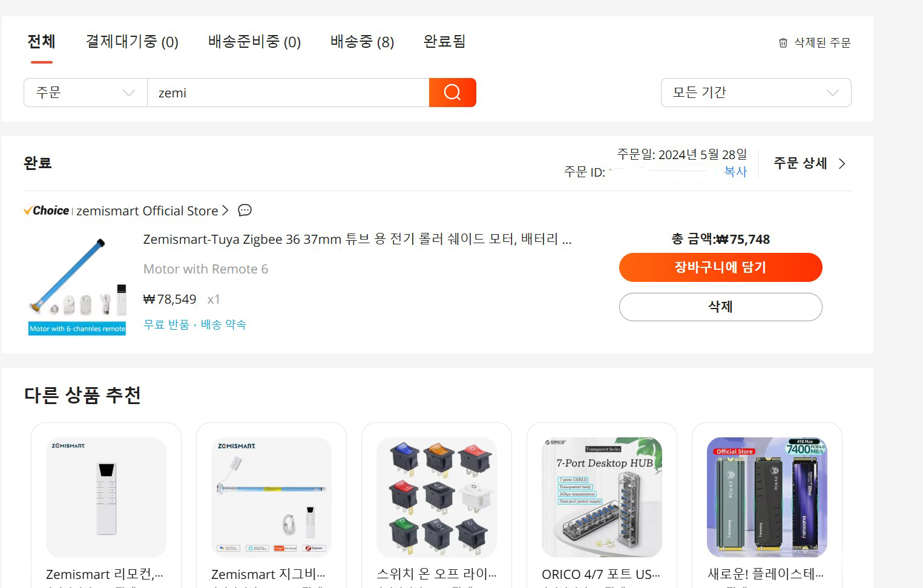Switch to the 배송준비중 (0) tab
Screen dimensions: 923x588
(254, 42)
